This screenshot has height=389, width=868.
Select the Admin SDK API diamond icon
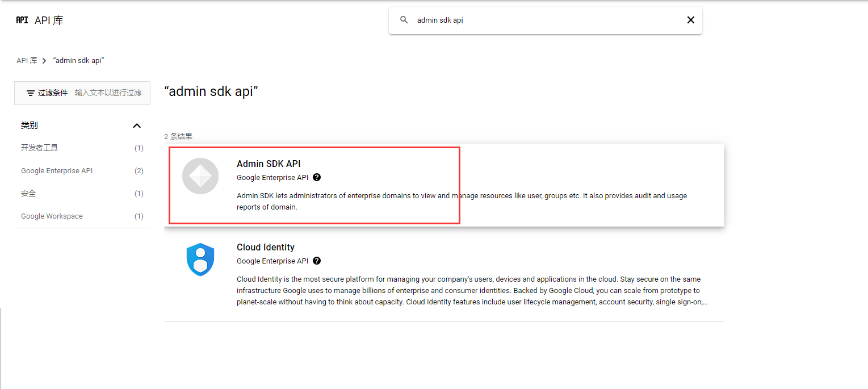pos(200,176)
